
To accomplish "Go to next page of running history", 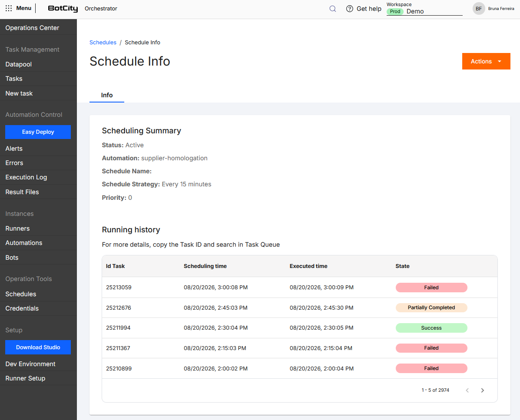I will (483, 390).
